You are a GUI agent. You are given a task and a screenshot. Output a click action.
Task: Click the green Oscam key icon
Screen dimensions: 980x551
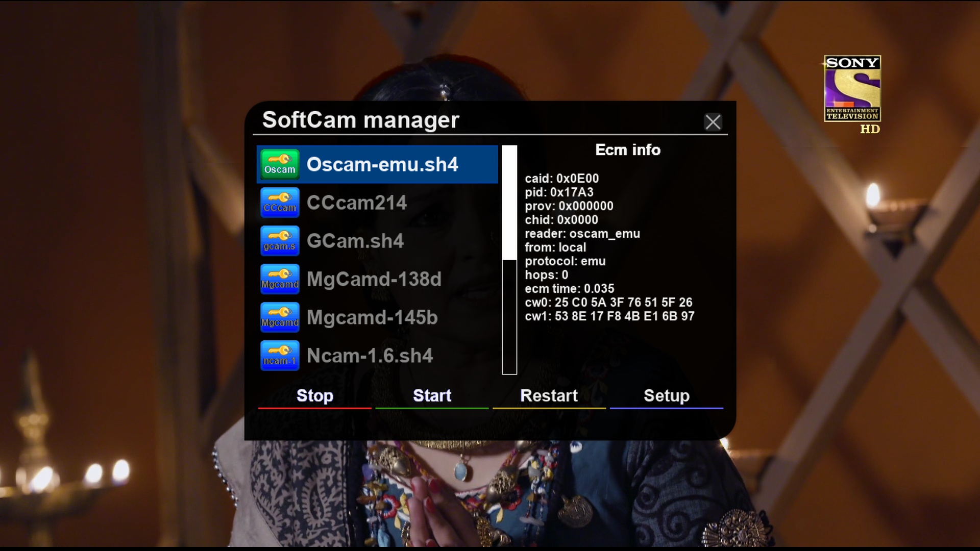[x=280, y=164]
